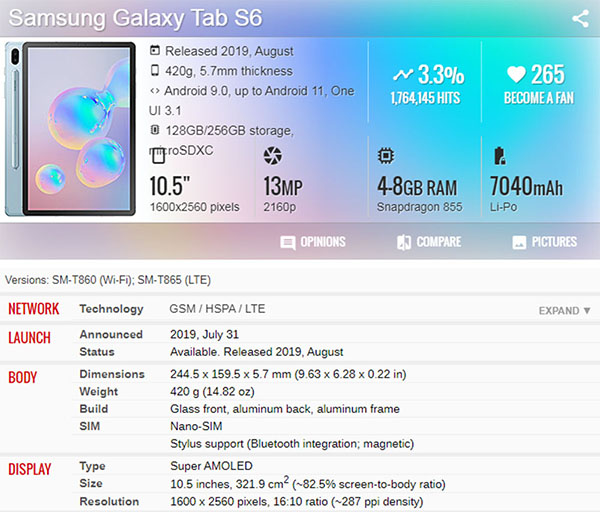Click the Dimensions spec label
Image resolution: width=600 pixels, height=512 pixels.
pos(112,374)
